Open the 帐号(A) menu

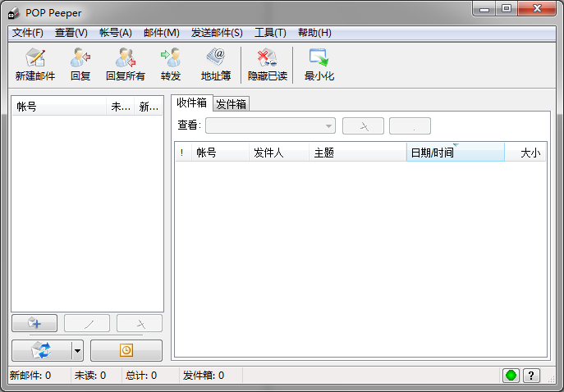click(116, 33)
